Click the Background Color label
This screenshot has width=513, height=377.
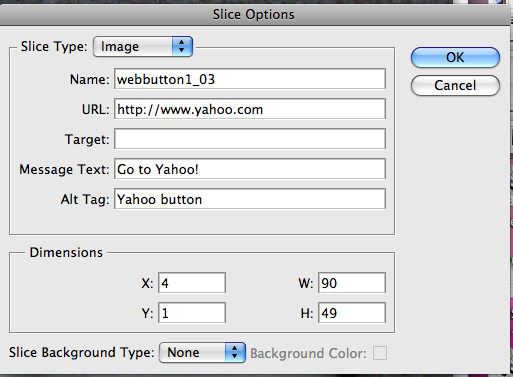click(x=308, y=353)
